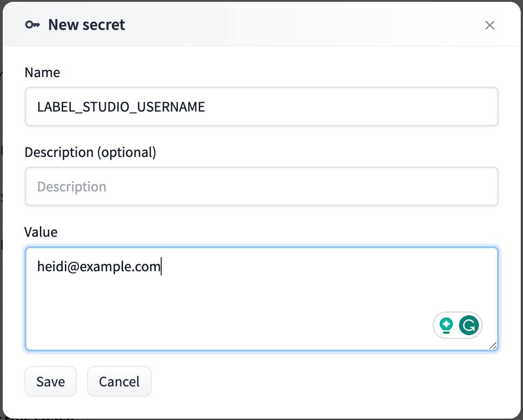Focus the Name input field
Viewport: 523px width, 420px height.
pyautogui.click(x=261, y=107)
